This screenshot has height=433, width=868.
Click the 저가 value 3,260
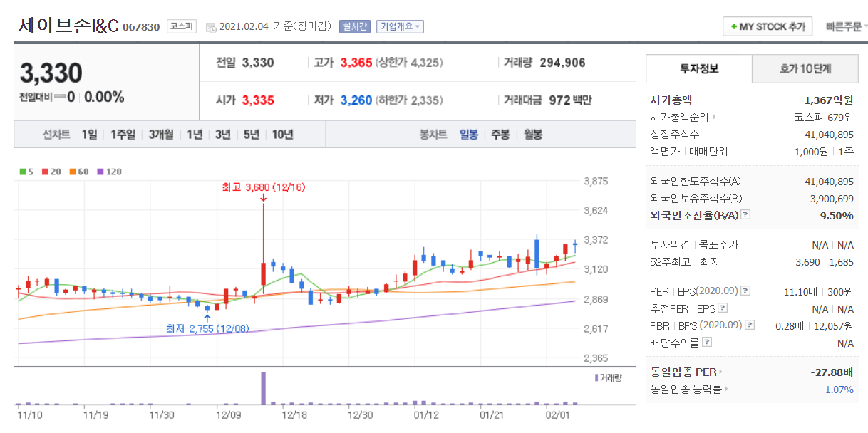coord(356,100)
